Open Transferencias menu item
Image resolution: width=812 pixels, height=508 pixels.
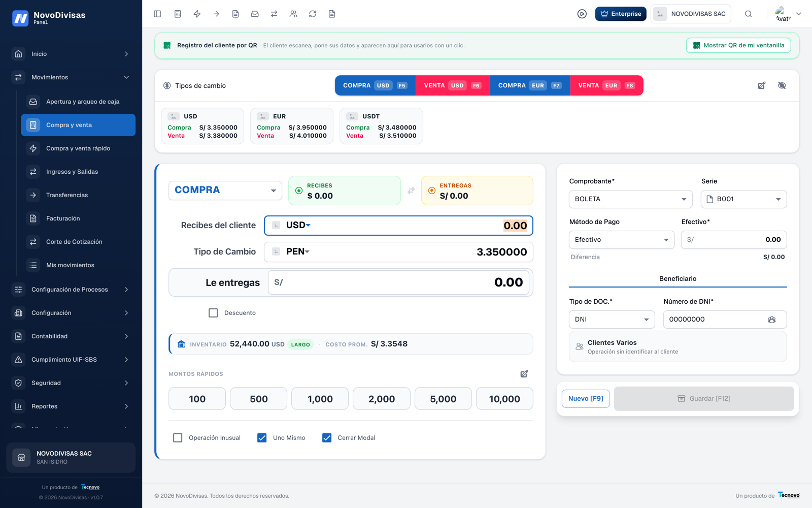click(x=78, y=195)
